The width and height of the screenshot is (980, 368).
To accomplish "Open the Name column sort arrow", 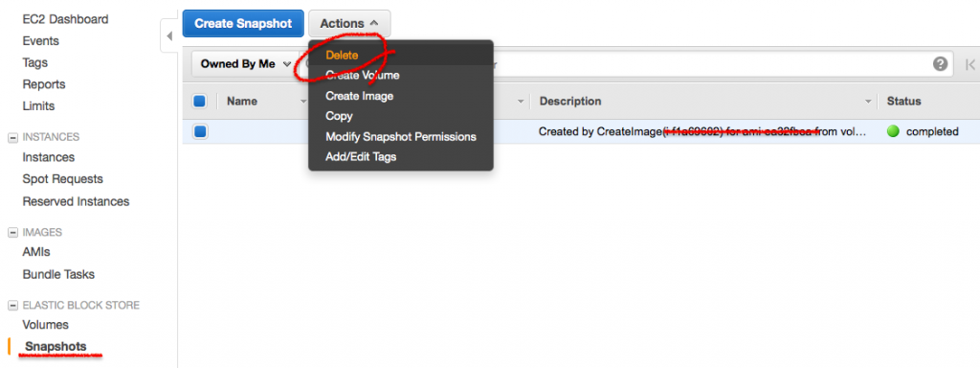I will pyautogui.click(x=303, y=102).
